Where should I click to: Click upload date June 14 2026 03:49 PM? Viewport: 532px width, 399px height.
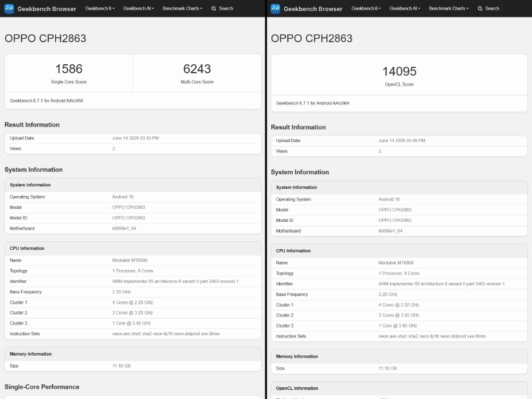(402, 141)
